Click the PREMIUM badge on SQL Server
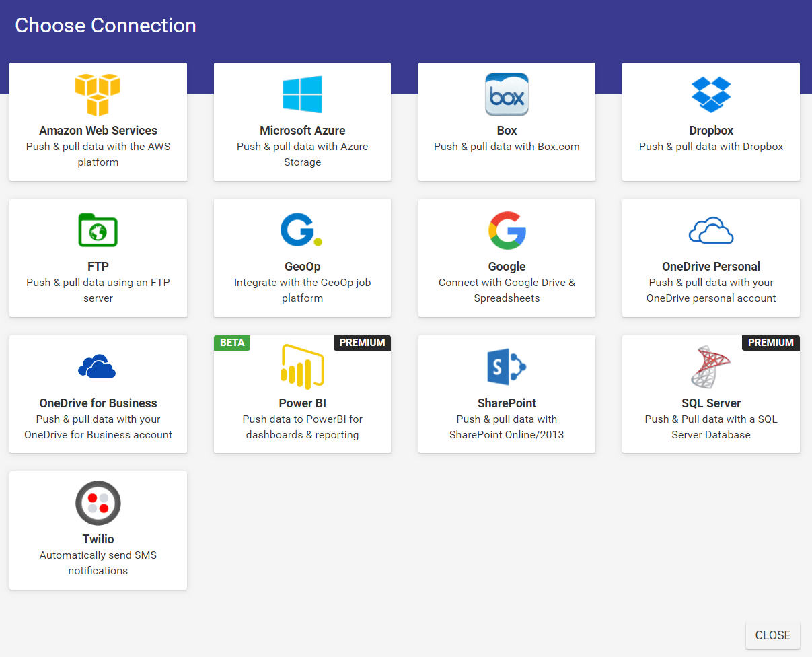Image resolution: width=812 pixels, height=657 pixels. pos(771,343)
